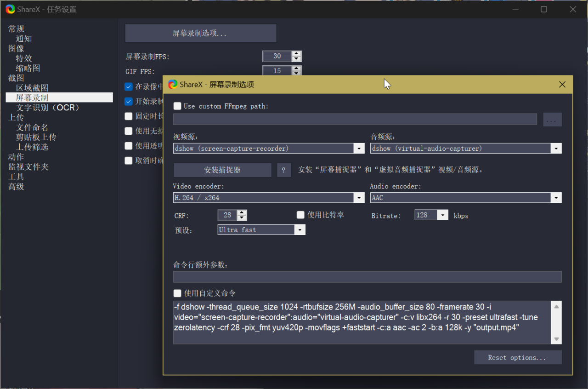Click the 命令行额外参数 input field
Screen dimensions: 588x389
pos(367,277)
